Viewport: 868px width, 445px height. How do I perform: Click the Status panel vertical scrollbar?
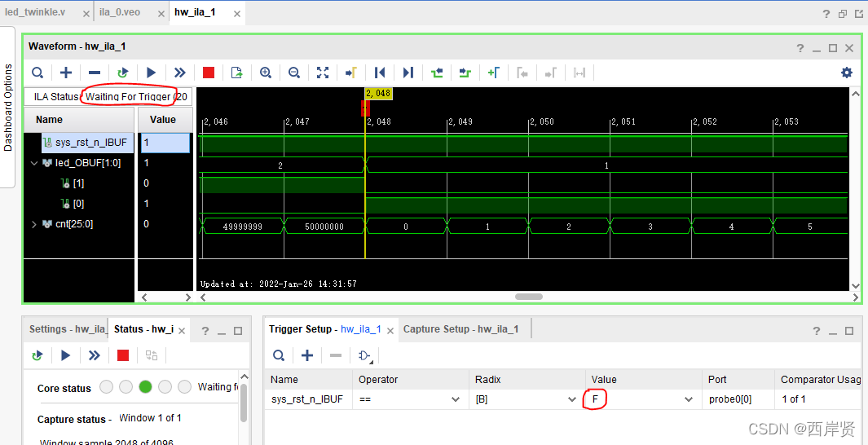[x=243, y=403]
